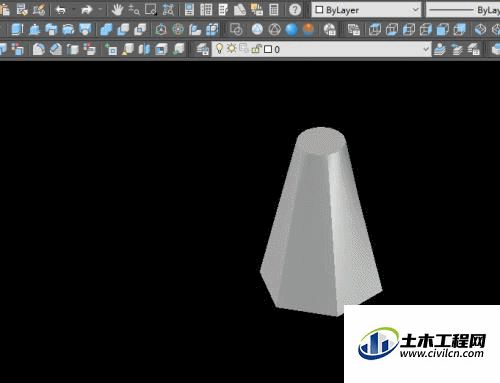The width and height of the screenshot is (500, 383).
Task: Click the www.civilcn.com watermark link
Action: click(442, 353)
